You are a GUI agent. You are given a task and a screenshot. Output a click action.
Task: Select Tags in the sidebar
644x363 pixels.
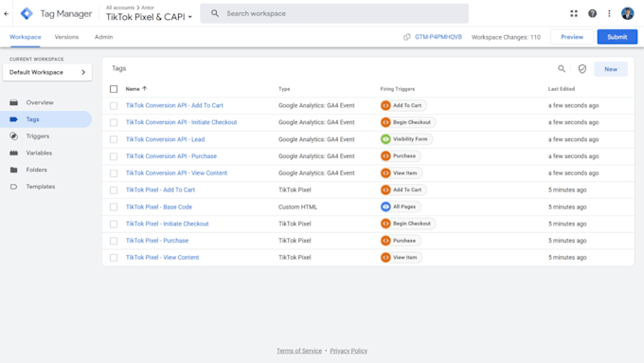45,119
